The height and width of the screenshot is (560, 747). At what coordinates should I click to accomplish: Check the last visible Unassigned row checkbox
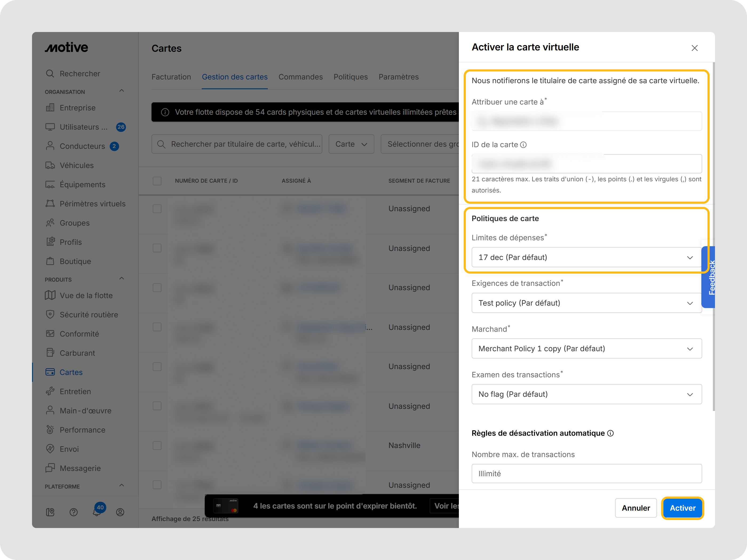pyautogui.click(x=157, y=485)
